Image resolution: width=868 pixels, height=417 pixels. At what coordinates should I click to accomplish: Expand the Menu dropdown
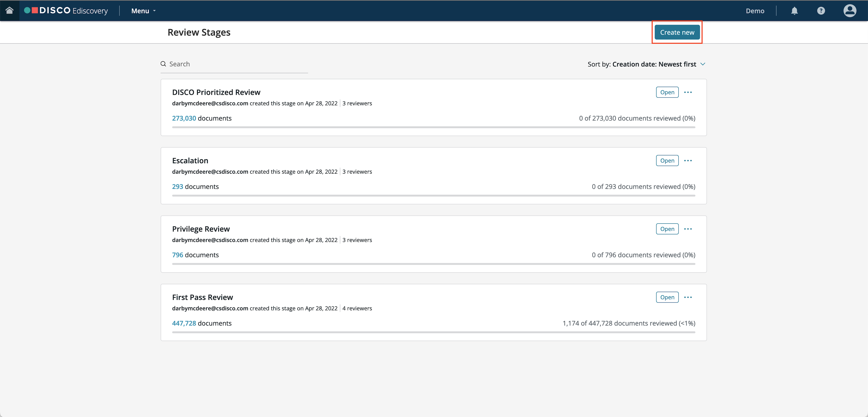(143, 11)
